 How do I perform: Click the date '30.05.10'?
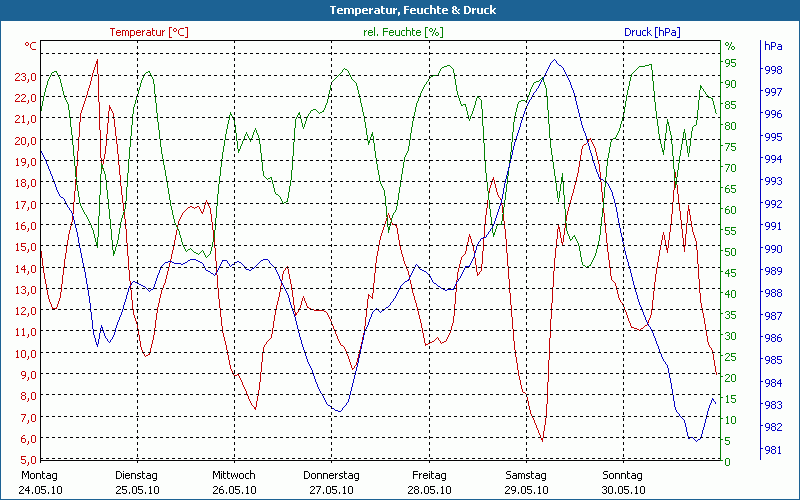coord(623,490)
